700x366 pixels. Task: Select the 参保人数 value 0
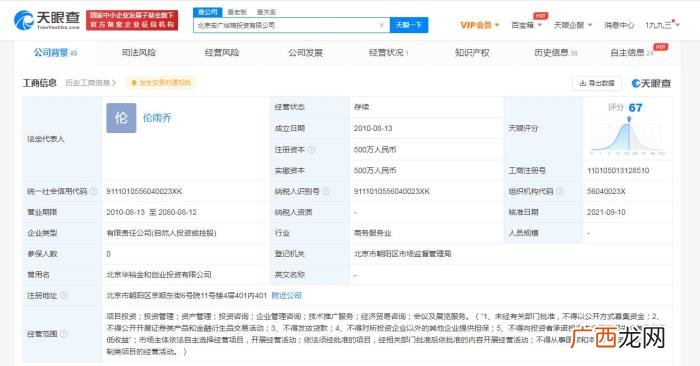(x=108, y=254)
